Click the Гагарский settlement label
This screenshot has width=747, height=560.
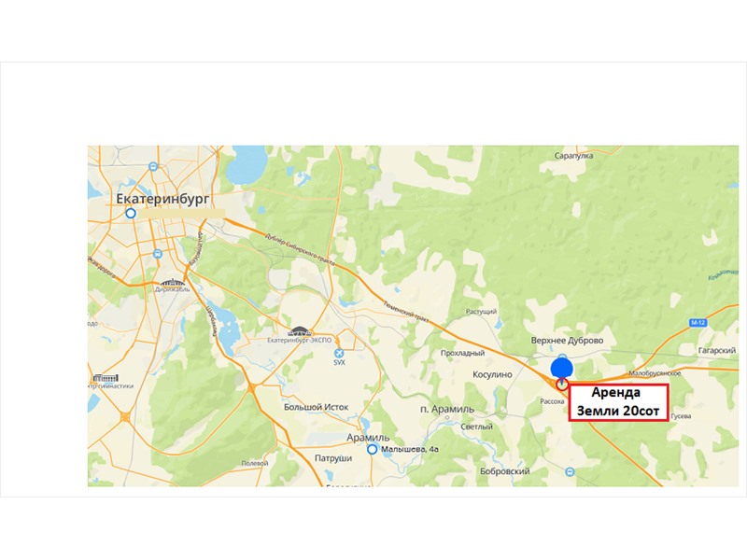[717, 350]
